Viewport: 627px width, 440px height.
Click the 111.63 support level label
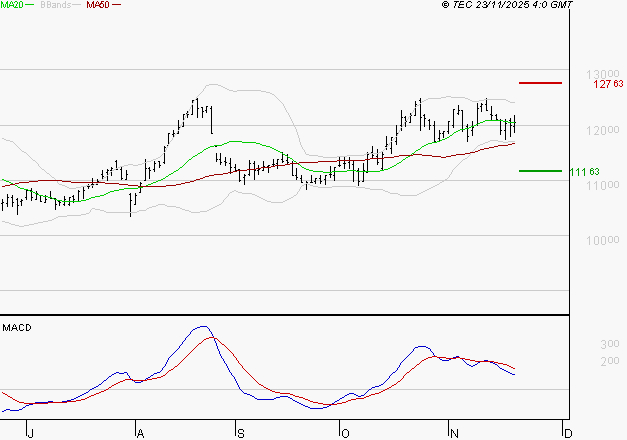[x=584, y=172]
